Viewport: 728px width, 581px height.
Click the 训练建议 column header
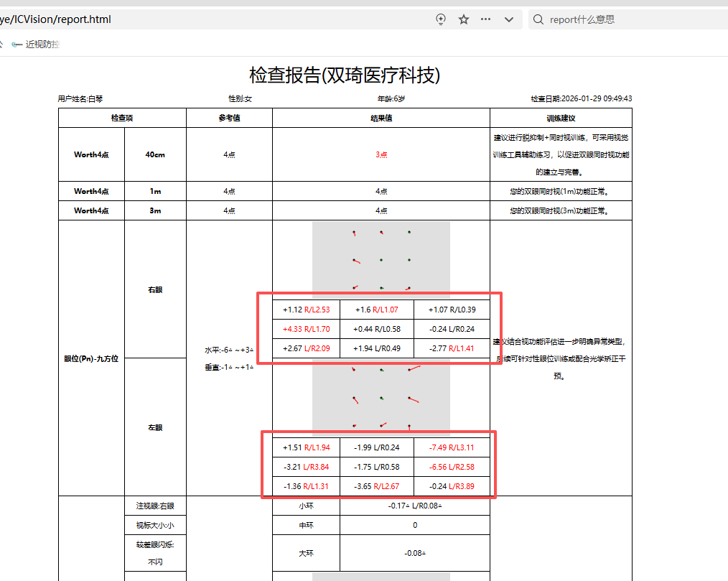[561, 118]
